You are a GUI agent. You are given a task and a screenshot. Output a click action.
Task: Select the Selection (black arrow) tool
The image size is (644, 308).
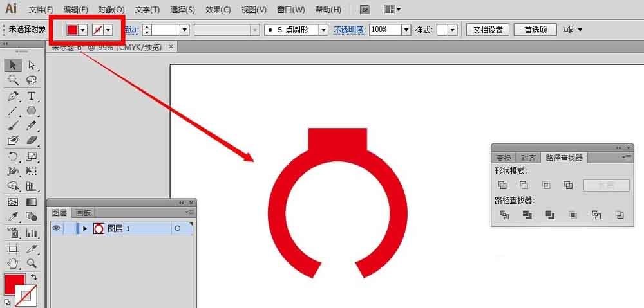(13, 65)
